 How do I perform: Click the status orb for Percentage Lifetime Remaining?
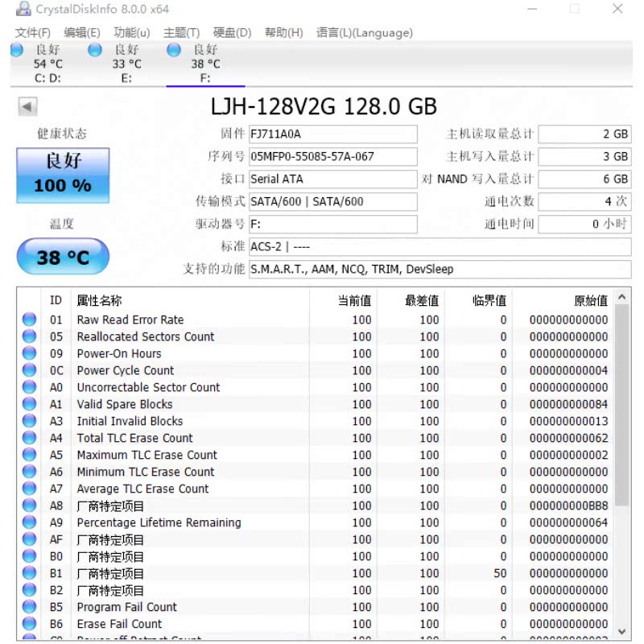[29, 522]
